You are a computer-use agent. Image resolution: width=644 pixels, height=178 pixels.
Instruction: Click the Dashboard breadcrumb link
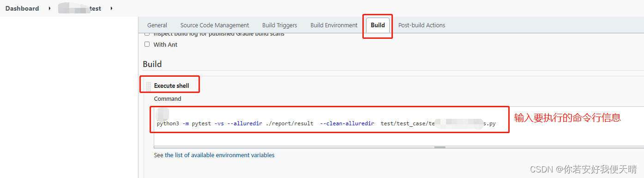[22, 8]
